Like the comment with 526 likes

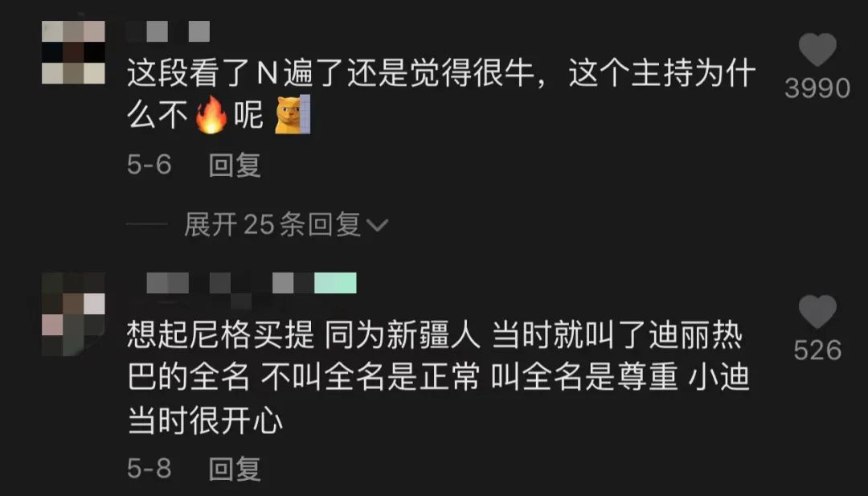[817, 312]
